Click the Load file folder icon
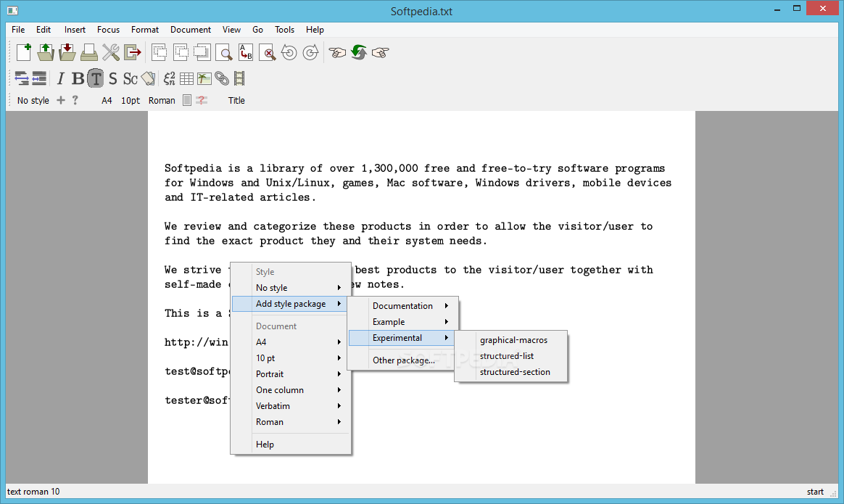The image size is (844, 504). (x=46, y=52)
